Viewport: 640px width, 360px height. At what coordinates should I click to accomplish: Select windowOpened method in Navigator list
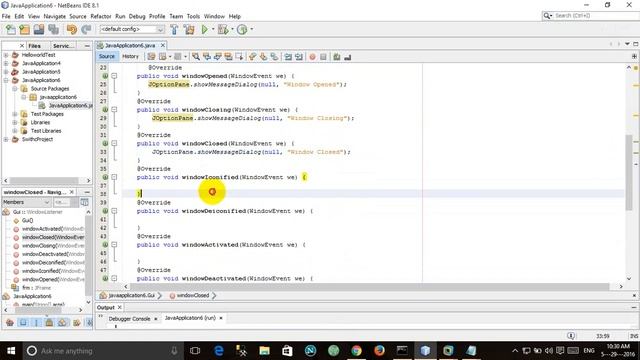[53, 280]
